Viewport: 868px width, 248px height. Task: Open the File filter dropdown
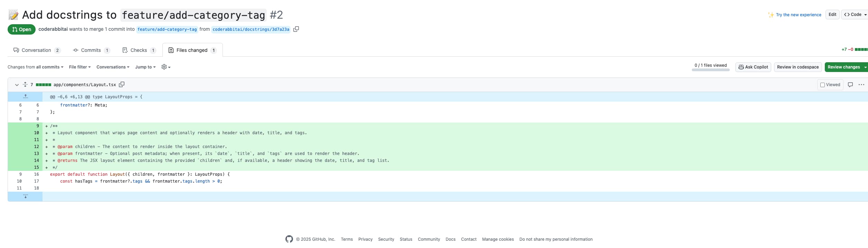click(x=79, y=67)
